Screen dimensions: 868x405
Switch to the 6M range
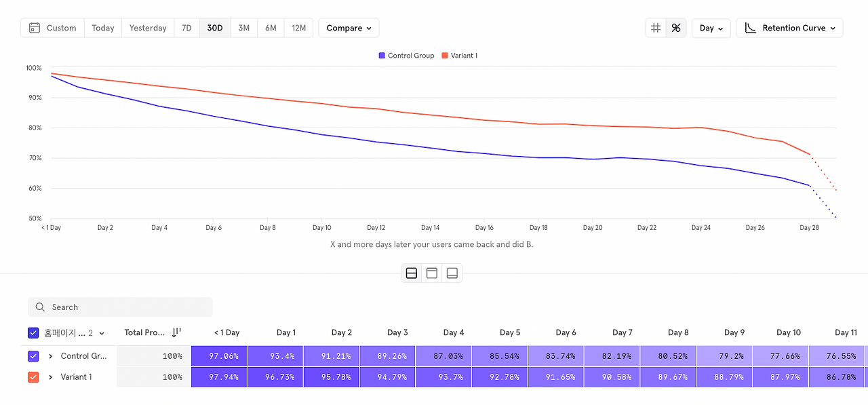(271, 28)
